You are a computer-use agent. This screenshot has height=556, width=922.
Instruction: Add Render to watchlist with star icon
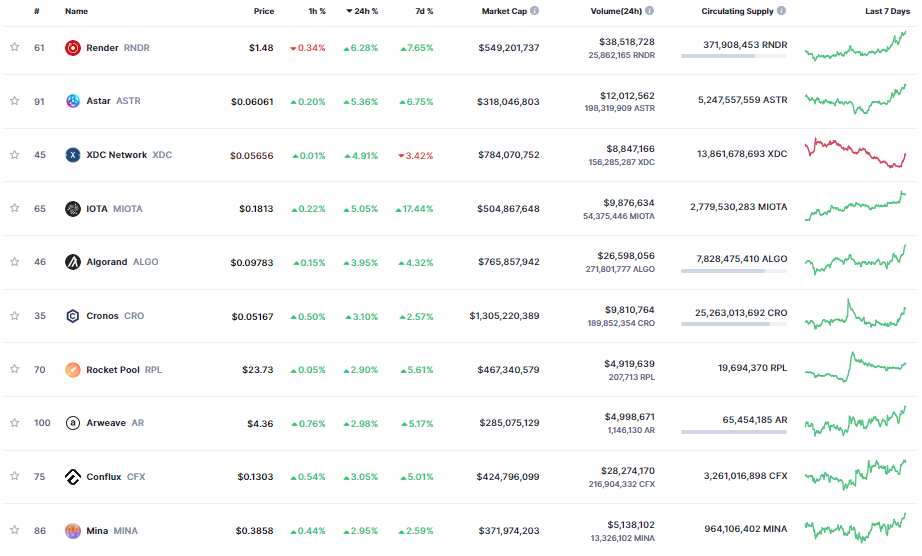coord(15,47)
